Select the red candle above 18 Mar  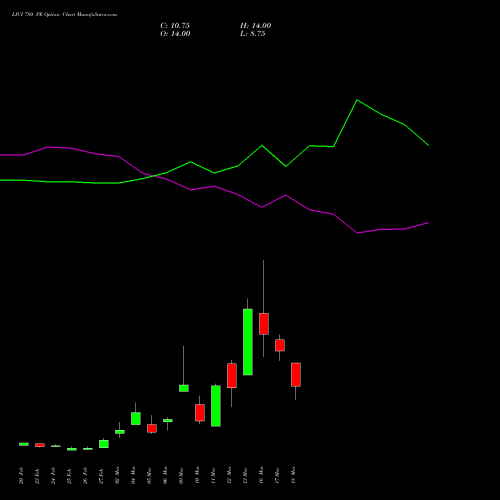296,375
